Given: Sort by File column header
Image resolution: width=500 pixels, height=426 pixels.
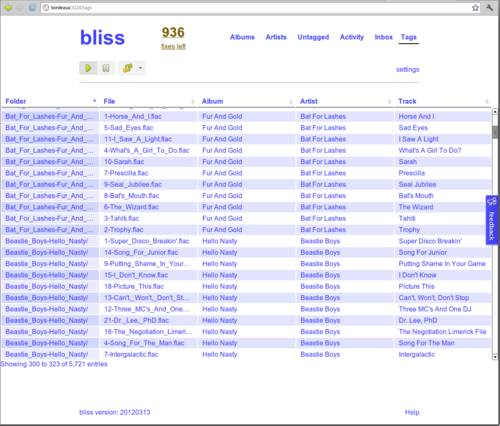Looking at the screenshot, I should tap(148, 101).
